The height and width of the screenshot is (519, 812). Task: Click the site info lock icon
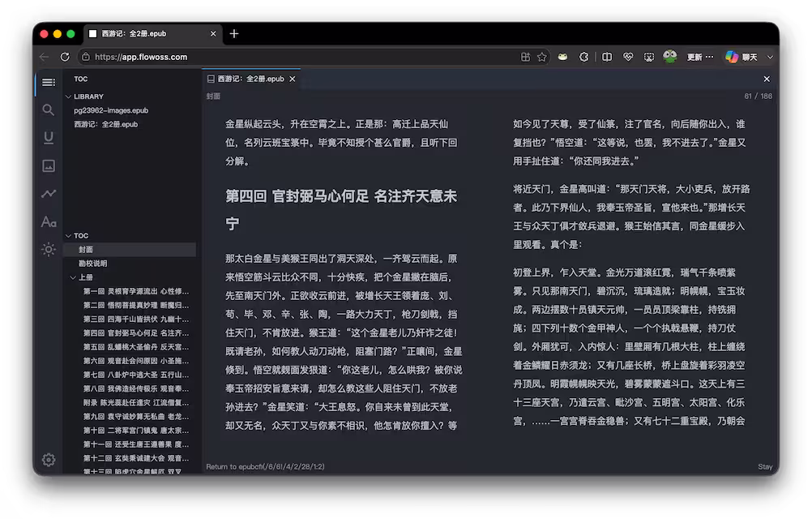pos(85,57)
